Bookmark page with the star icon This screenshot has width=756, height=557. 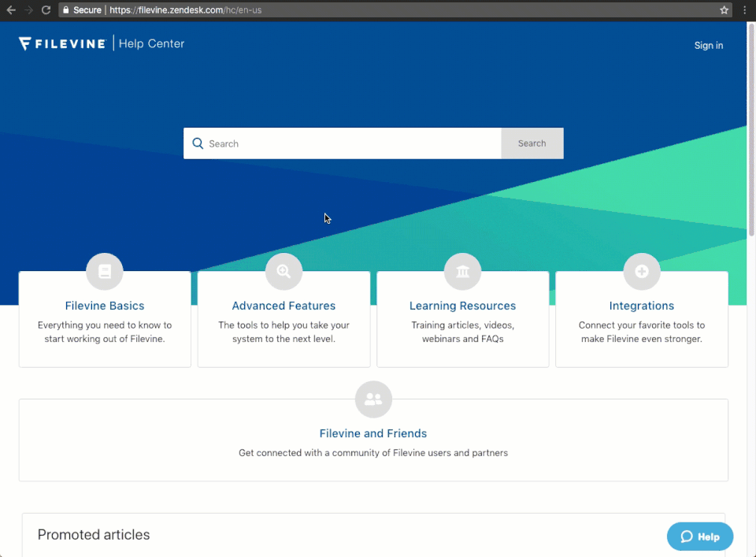coord(724,9)
